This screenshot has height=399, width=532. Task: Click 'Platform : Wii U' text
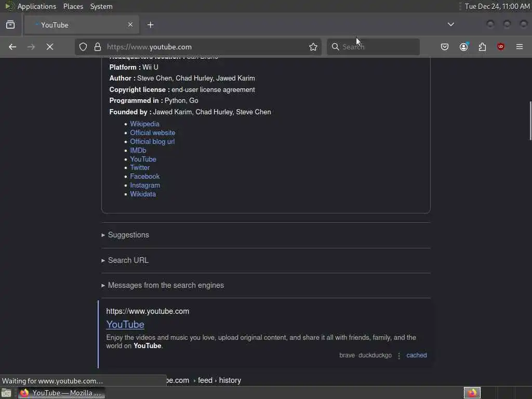[134, 67]
